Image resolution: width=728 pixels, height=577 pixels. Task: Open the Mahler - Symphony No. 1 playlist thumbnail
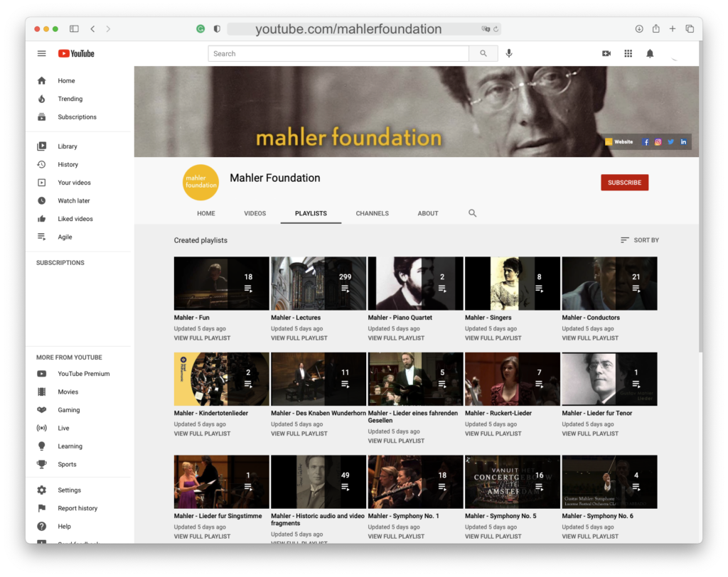pos(414,481)
